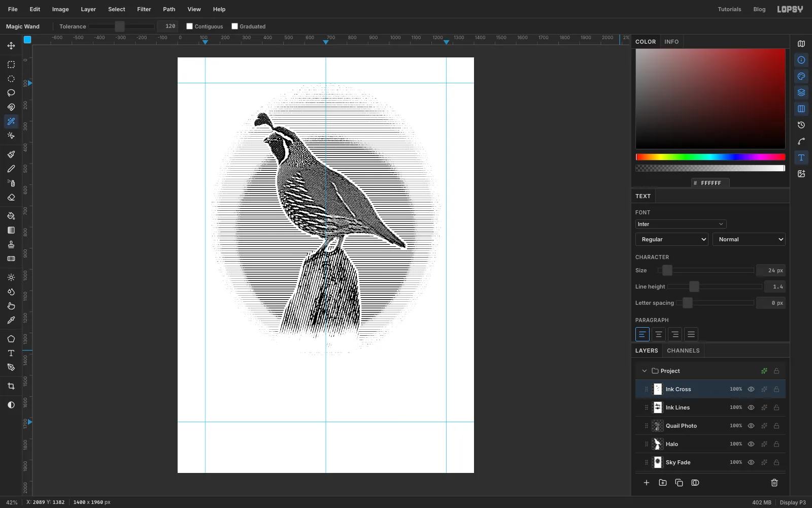Create a new layer group folder
Image resolution: width=812 pixels, height=508 pixels.
click(663, 483)
